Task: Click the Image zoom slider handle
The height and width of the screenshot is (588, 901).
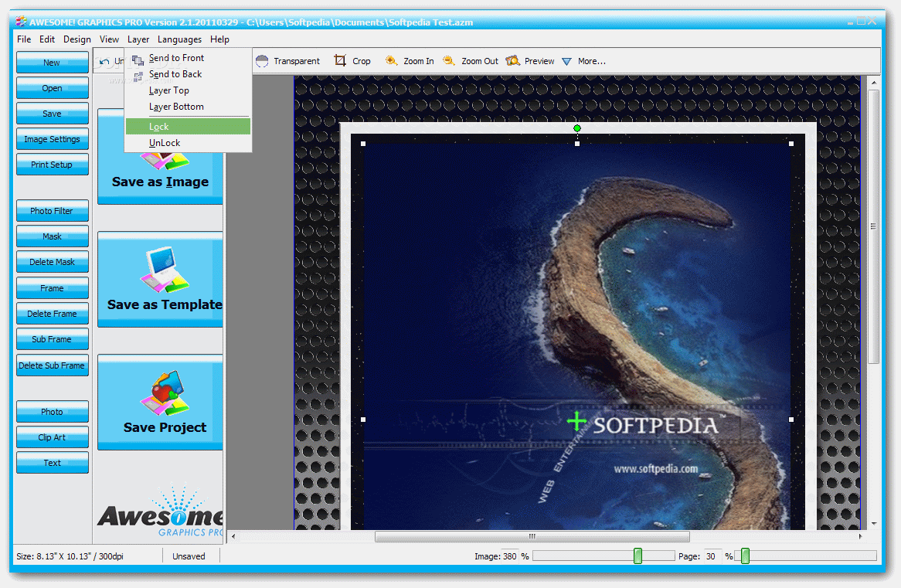Action: pos(637,556)
